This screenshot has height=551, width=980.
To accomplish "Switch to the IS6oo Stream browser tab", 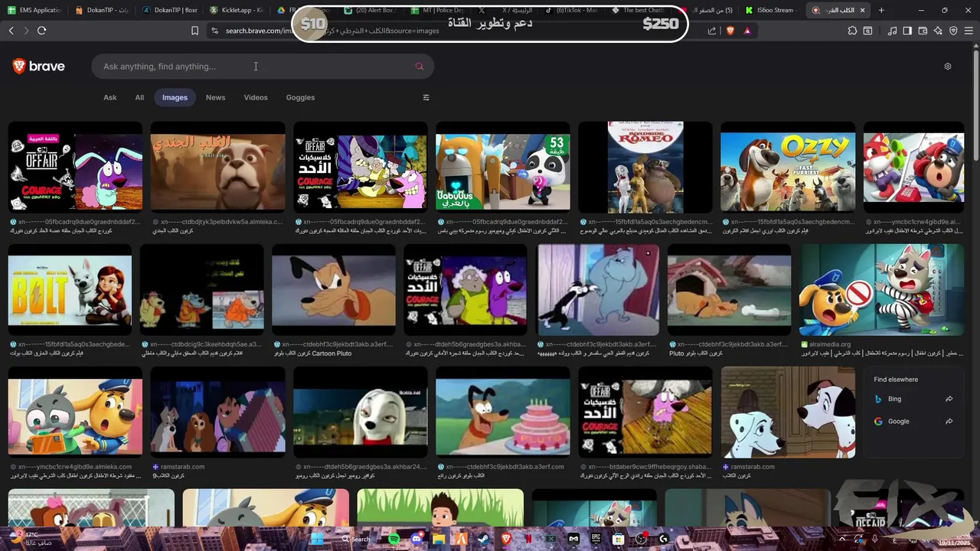I will pos(773,10).
